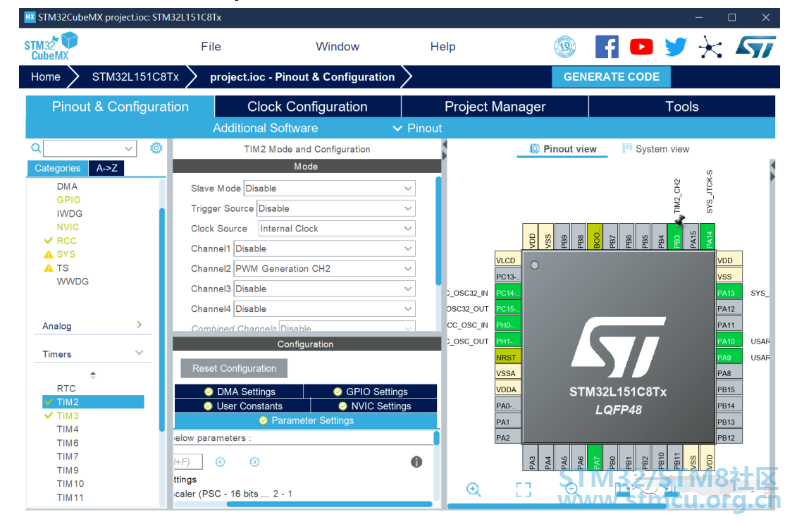Open the Trigger Source dropdown
The width and height of the screenshot is (790, 523).
336,209
